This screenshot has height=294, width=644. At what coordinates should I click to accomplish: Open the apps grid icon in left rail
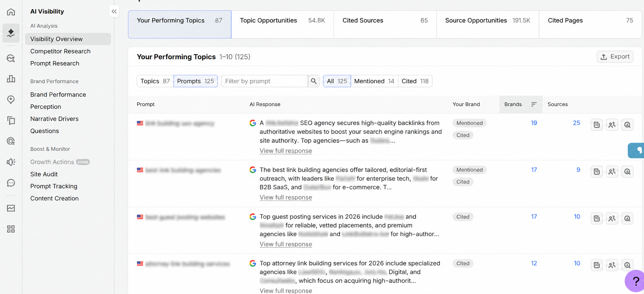pos(11,229)
